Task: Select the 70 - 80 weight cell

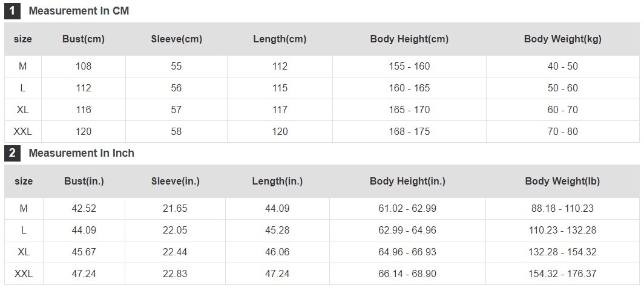Action: (562, 131)
